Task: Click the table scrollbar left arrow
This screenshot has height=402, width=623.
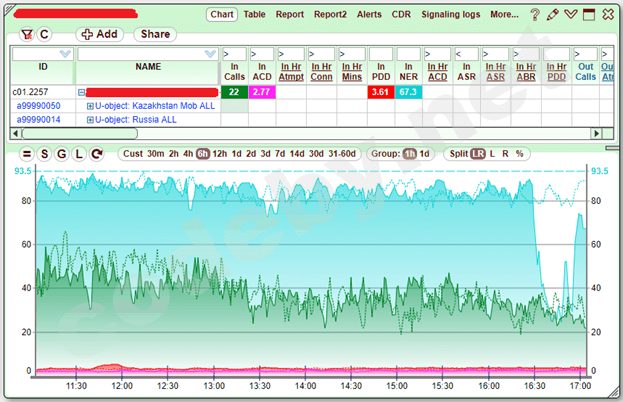Action: pyautogui.click(x=15, y=133)
